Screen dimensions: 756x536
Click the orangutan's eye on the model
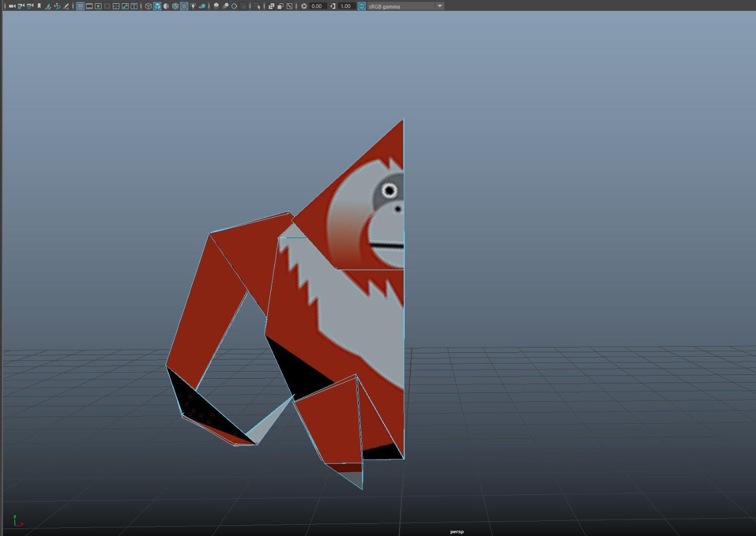coord(389,190)
